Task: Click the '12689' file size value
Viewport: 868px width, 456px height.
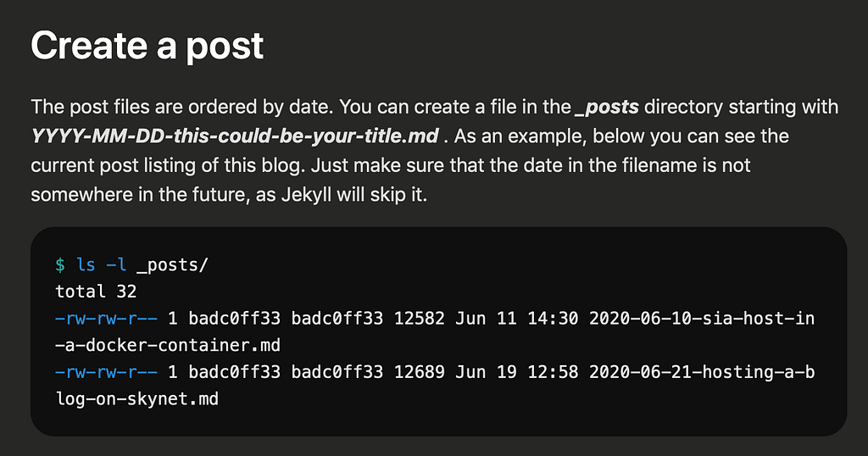Action: coord(419,372)
